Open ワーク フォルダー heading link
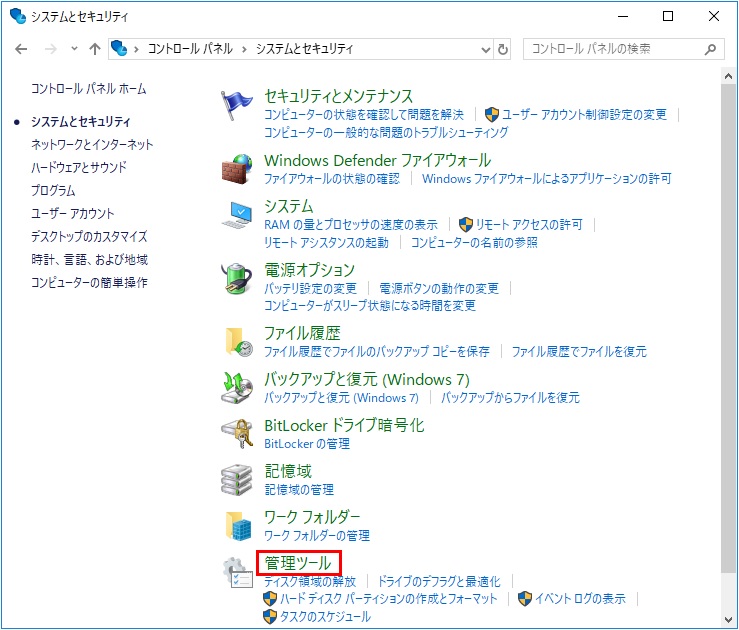 [312, 517]
